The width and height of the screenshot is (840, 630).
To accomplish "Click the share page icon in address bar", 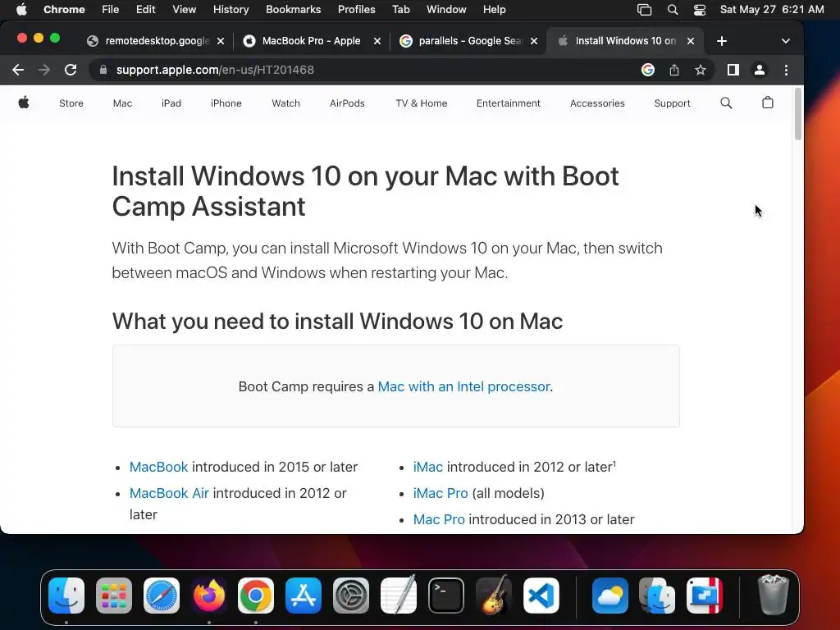I will click(x=674, y=70).
